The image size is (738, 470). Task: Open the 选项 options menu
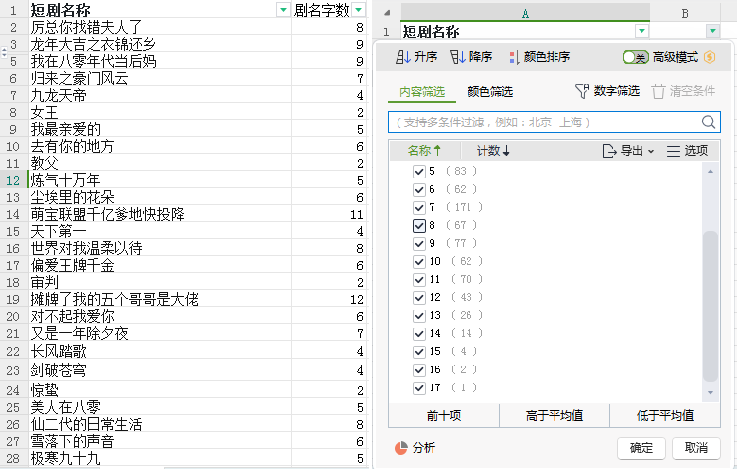tap(687, 151)
